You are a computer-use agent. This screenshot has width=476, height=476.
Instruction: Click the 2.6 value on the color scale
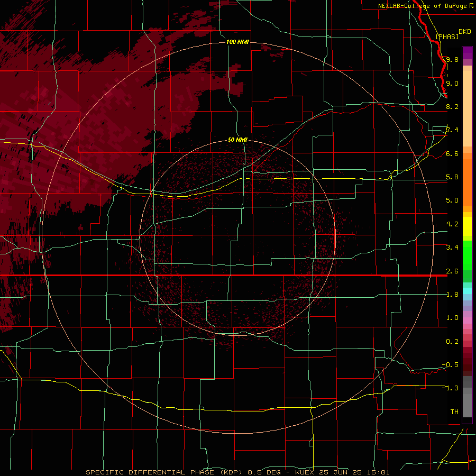[452, 271]
